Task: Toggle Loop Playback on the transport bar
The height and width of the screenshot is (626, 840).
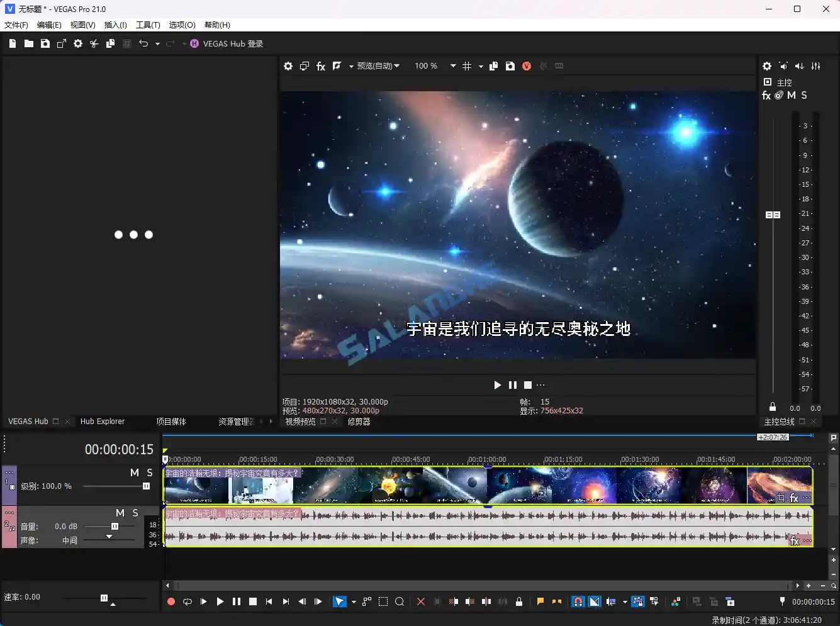Action: coord(188,602)
